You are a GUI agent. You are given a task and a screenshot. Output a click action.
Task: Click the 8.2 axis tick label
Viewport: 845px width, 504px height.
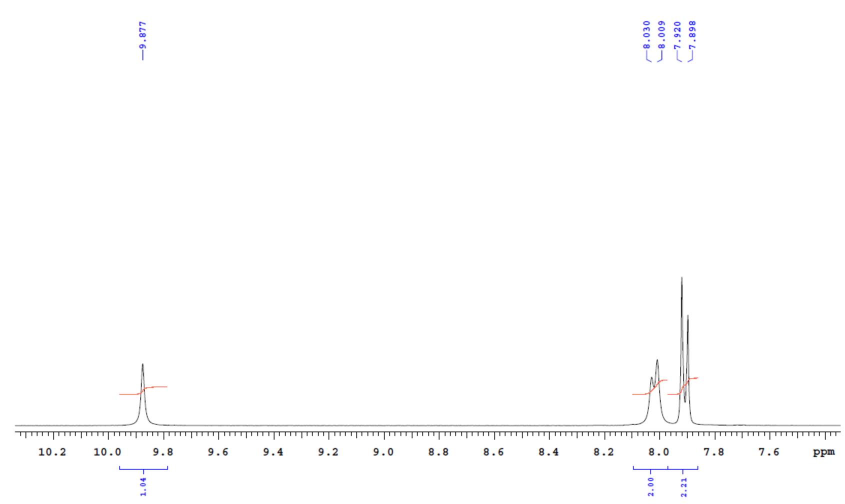tap(603, 452)
